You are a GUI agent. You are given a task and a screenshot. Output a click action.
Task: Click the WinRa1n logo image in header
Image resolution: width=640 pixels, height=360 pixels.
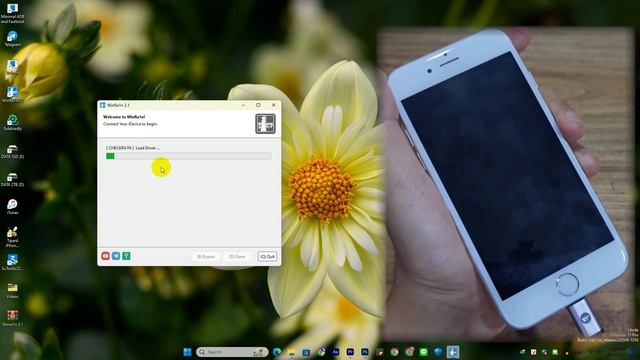click(x=265, y=124)
